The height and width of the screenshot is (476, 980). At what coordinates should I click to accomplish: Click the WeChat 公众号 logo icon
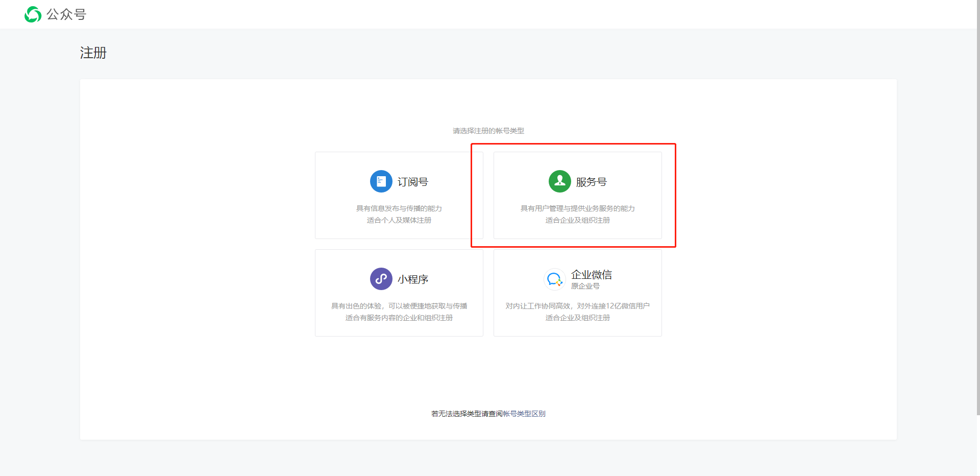pos(33,14)
